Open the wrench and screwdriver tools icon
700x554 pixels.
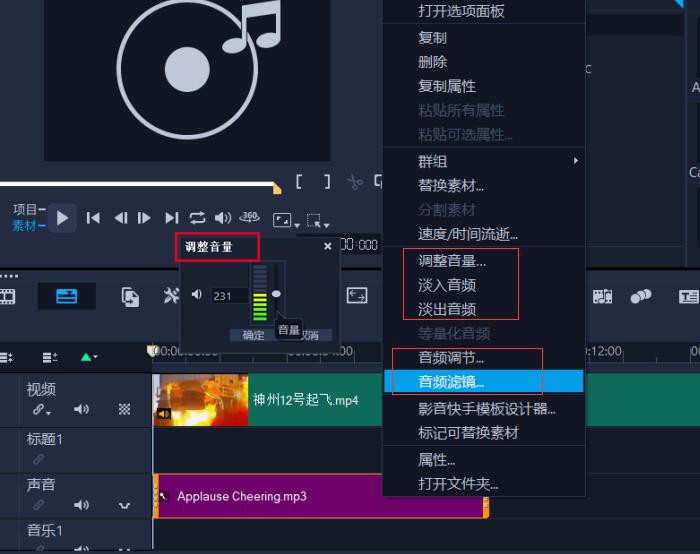pos(171,295)
